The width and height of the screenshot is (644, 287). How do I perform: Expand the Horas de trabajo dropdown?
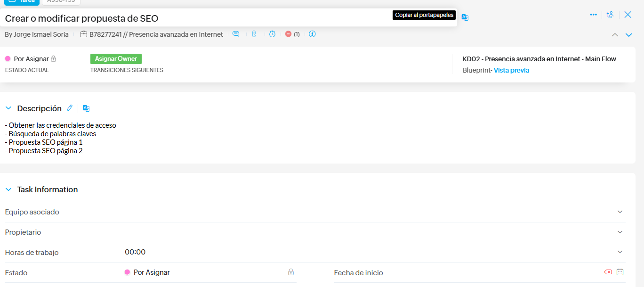620,252
